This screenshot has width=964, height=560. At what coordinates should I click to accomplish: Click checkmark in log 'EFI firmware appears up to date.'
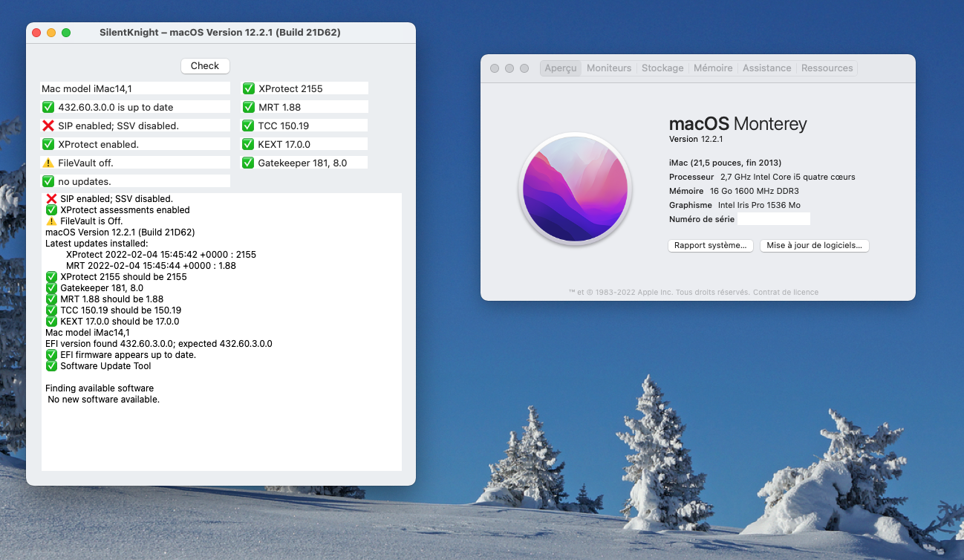click(51, 355)
